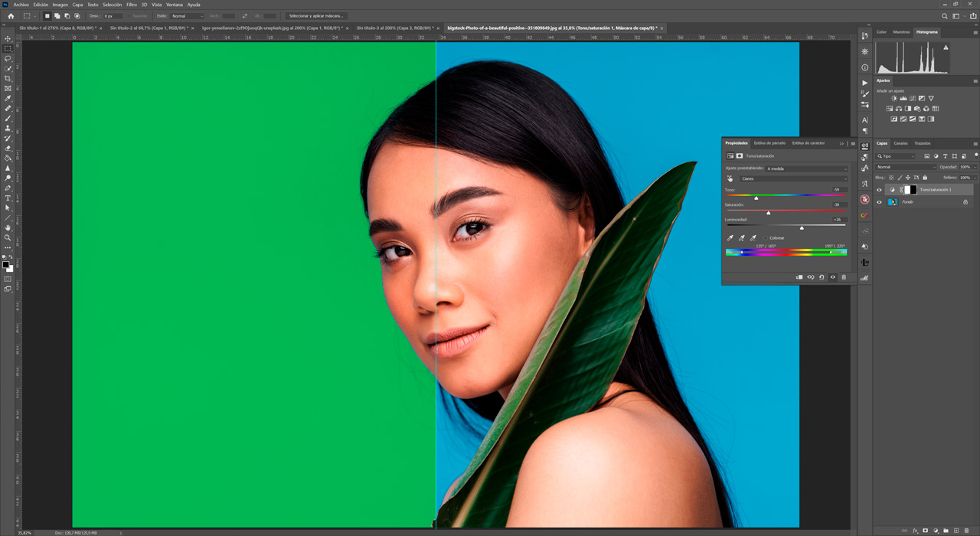Switch to the Canales tab
980x536 pixels.
tap(900, 143)
